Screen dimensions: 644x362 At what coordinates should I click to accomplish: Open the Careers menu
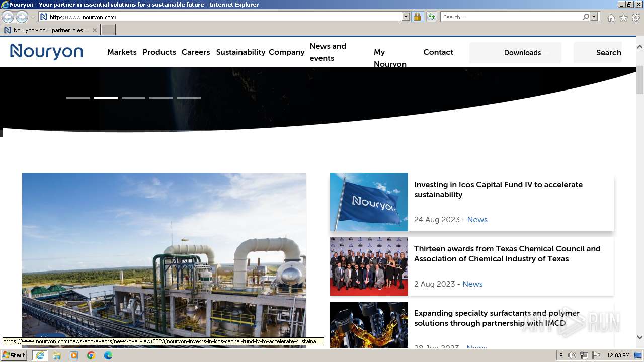(x=196, y=52)
